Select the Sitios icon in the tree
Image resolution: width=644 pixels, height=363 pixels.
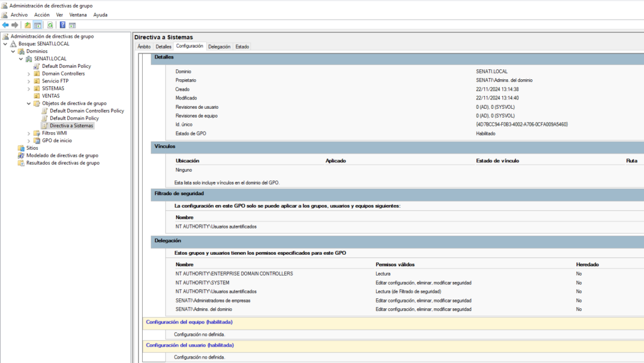pos(21,148)
